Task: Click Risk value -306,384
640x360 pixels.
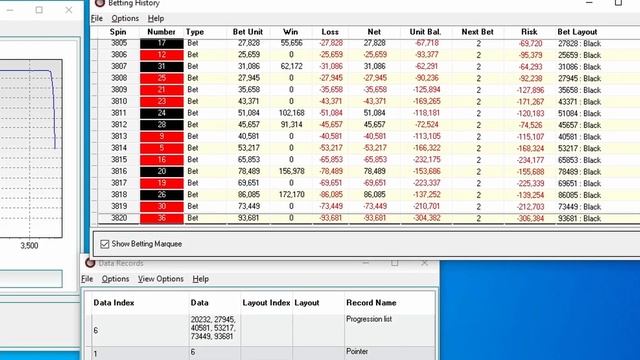Action: point(530,218)
